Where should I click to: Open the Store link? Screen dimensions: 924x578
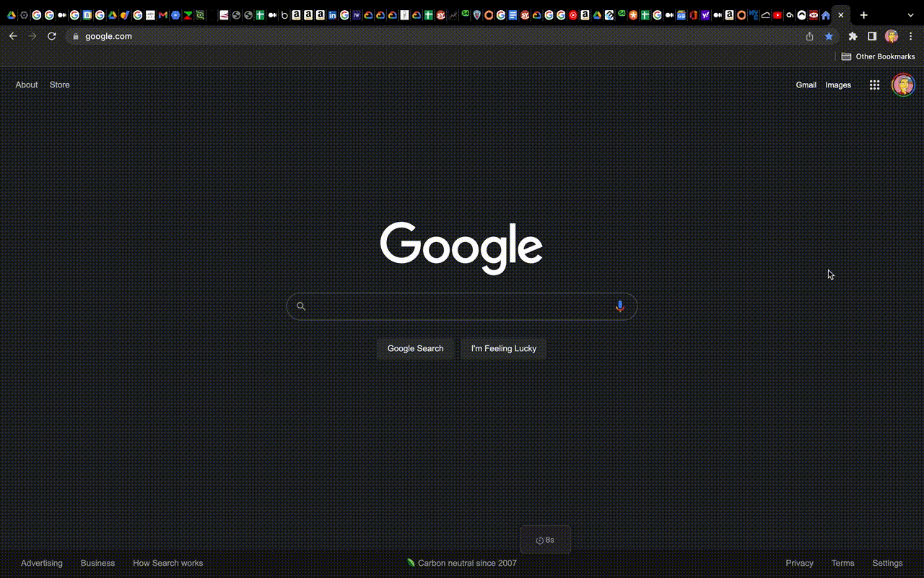tap(60, 85)
